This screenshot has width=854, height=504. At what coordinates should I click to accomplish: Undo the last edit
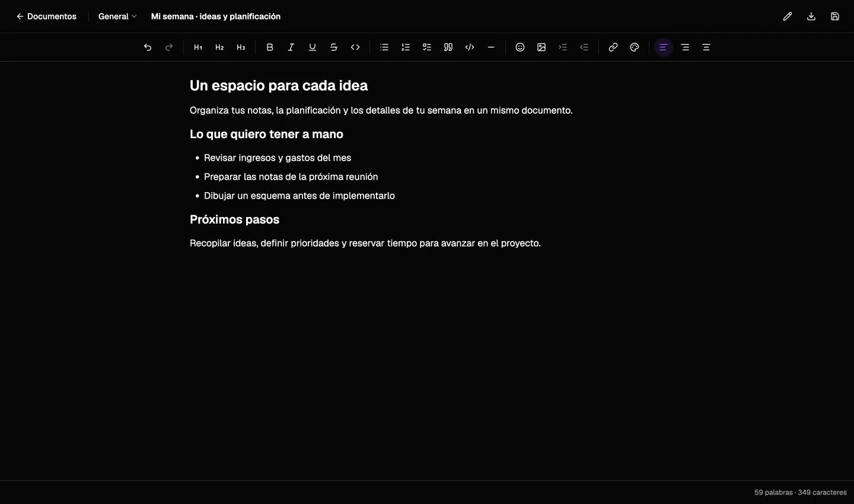(x=148, y=47)
